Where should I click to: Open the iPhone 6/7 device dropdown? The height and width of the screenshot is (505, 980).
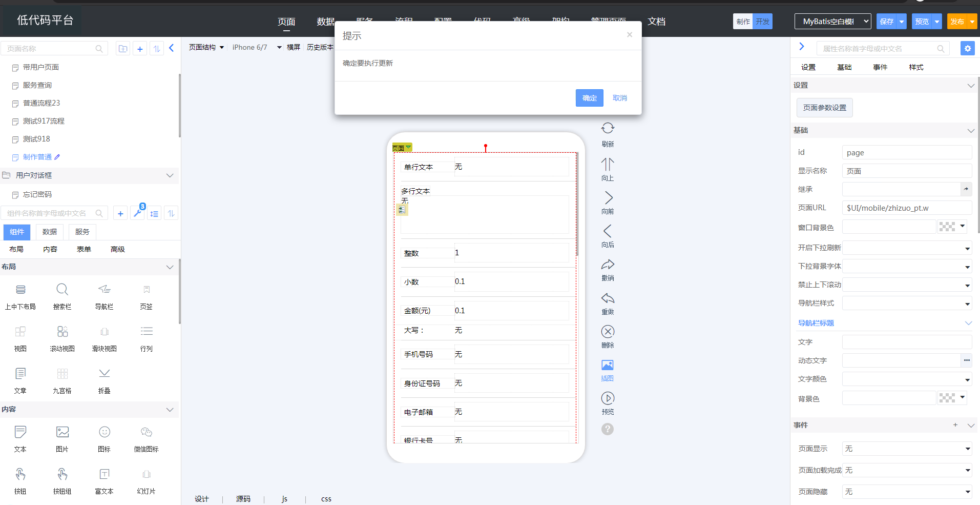[257, 47]
